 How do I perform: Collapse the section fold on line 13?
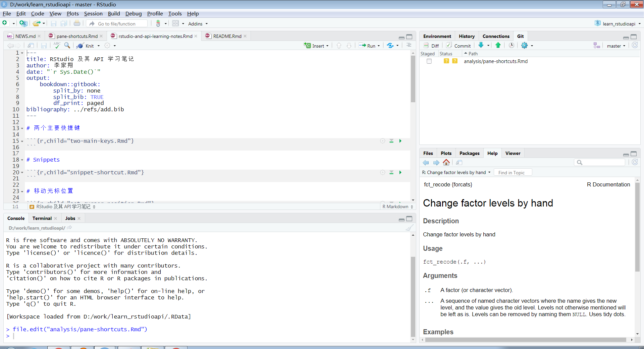click(x=22, y=128)
